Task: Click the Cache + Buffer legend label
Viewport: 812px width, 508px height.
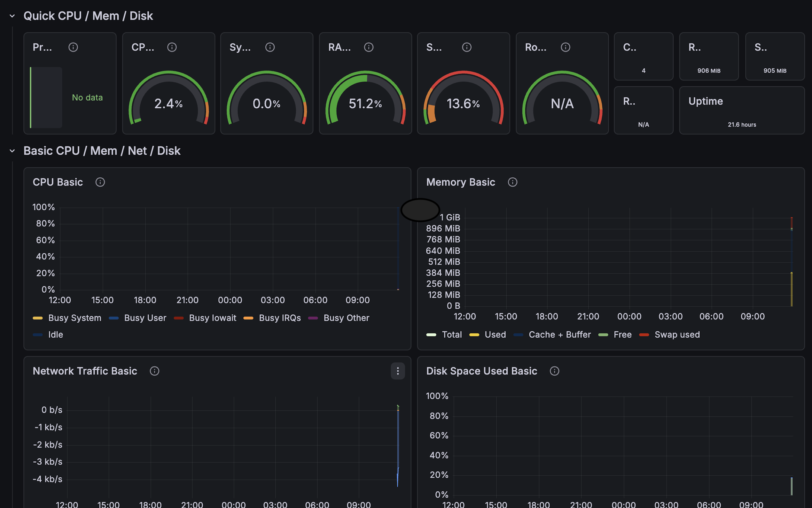Action: (560, 335)
